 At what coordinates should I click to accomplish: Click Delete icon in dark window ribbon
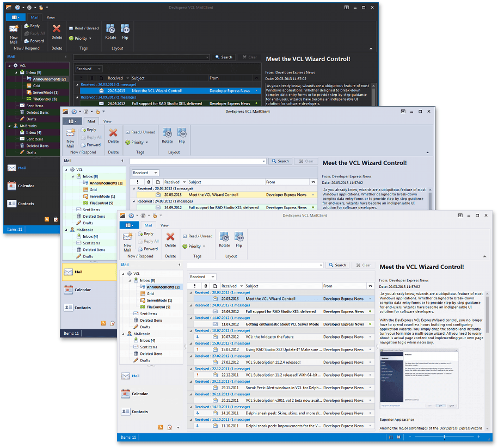click(x=57, y=29)
